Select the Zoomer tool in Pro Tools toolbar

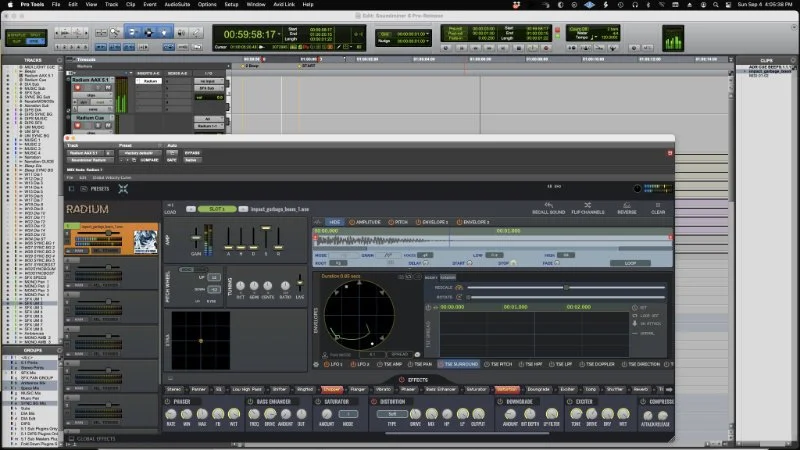115,33
